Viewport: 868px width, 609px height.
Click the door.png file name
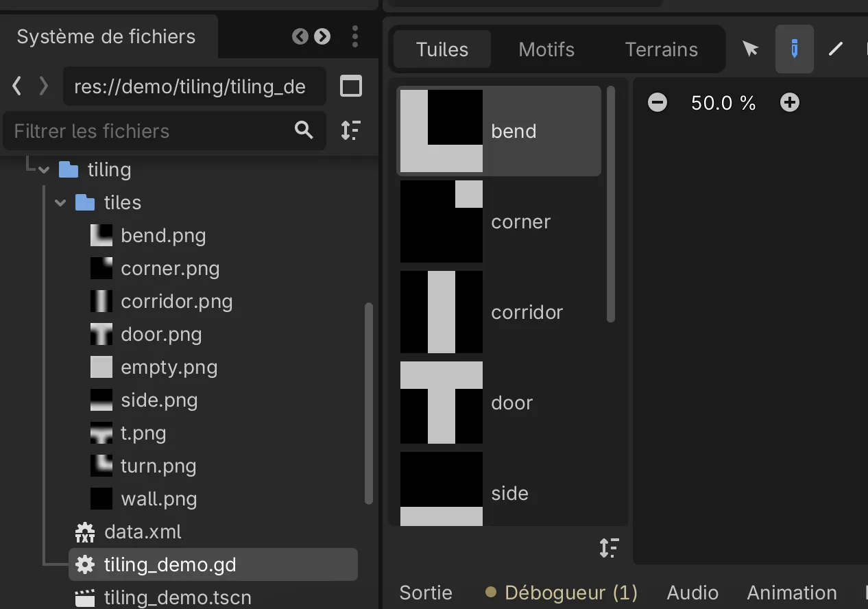161,334
